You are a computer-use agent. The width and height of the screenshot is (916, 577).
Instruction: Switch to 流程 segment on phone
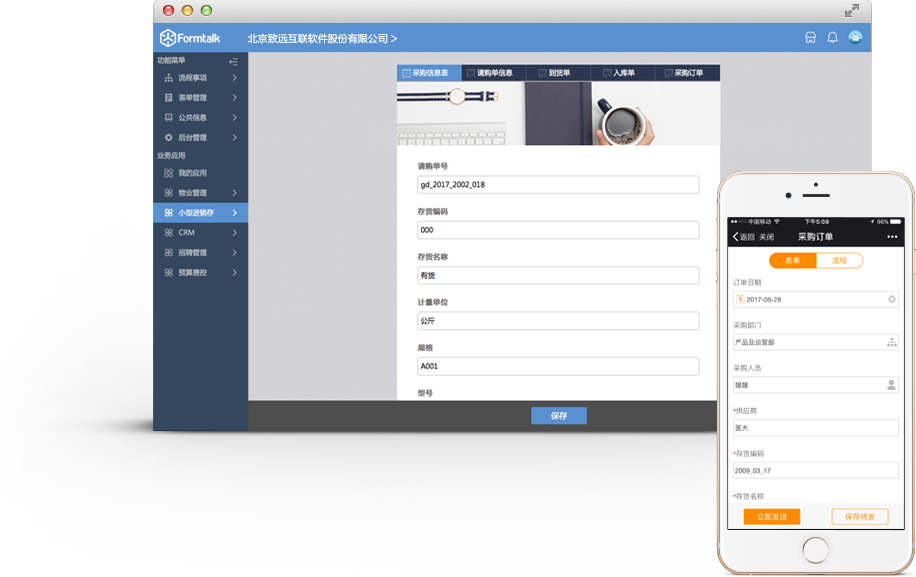click(839, 260)
